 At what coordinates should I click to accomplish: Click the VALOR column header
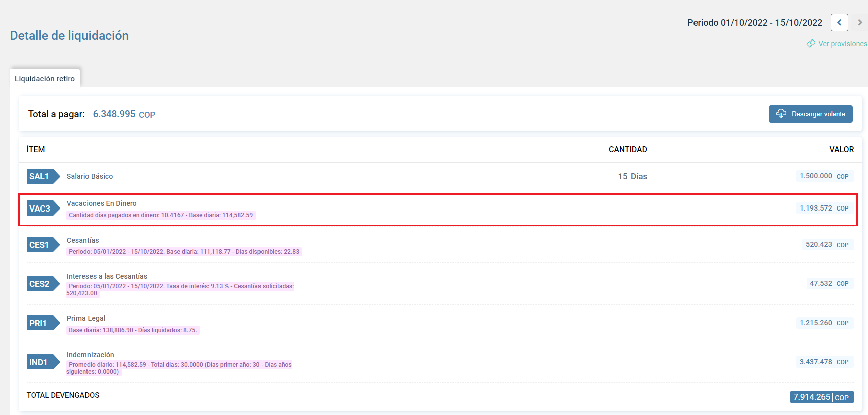pyautogui.click(x=841, y=149)
